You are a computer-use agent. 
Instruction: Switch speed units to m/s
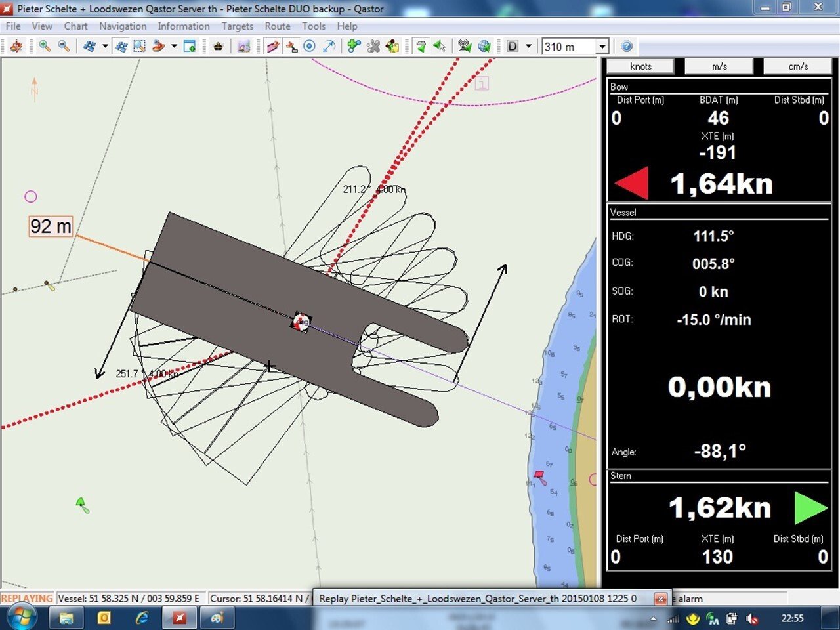[719, 66]
